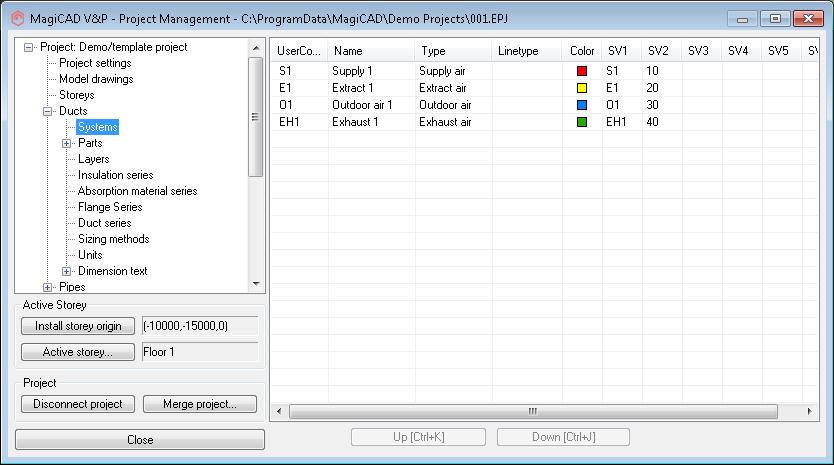Click the red color swatch of Supply 1
This screenshot has height=465, width=834.
click(x=582, y=71)
